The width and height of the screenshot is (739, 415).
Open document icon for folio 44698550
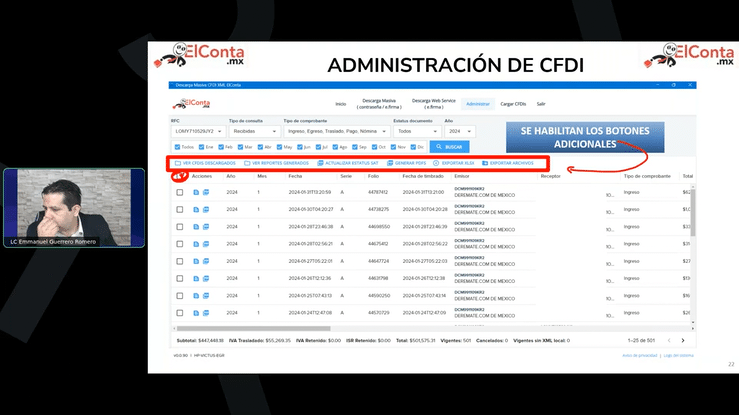[196, 227]
